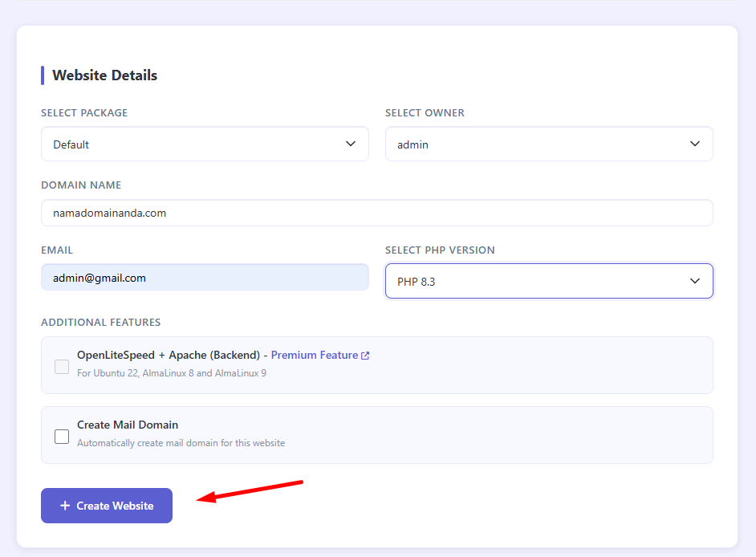Click the mail domain description text
This screenshot has height=557, width=756.
click(181, 443)
